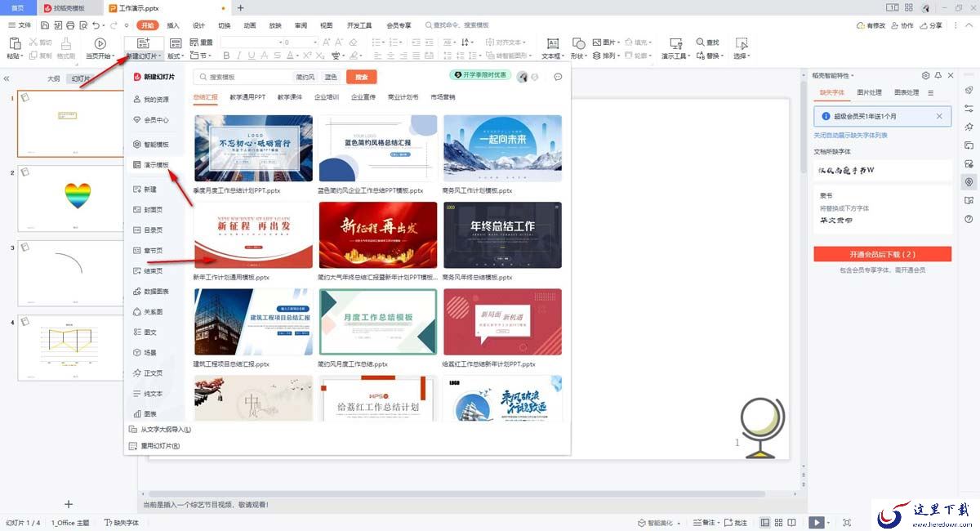Open the 动画 ribbon tab
Image resolution: width=980 pixels, height=531 pixels.
[x=250, y=25]
